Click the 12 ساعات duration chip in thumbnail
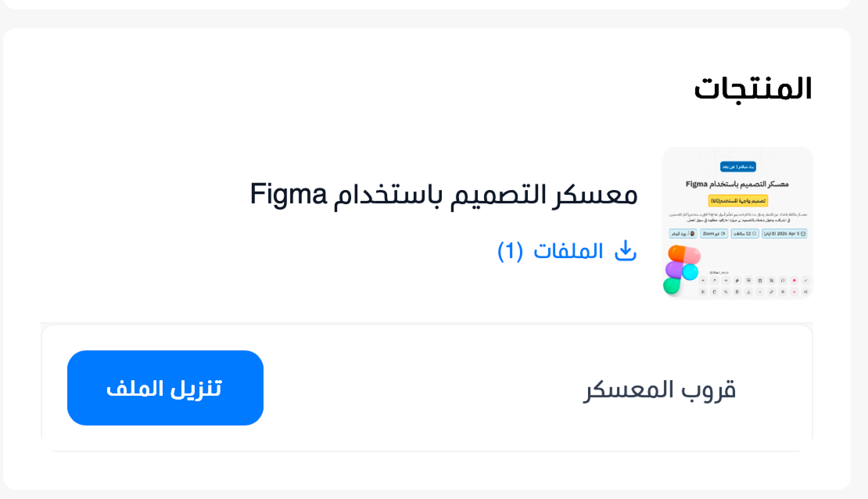The image size is (868, 499). coord(744,233)
